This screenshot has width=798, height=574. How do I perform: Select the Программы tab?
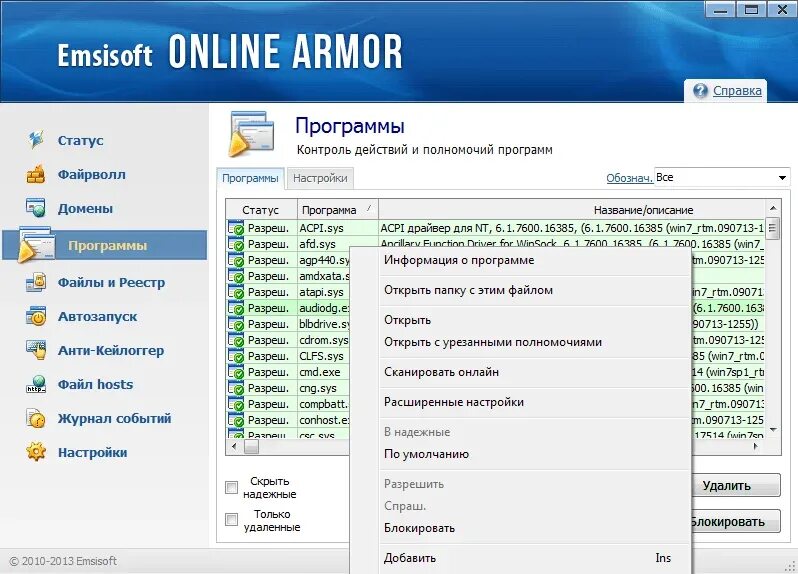tap(250, 178)
